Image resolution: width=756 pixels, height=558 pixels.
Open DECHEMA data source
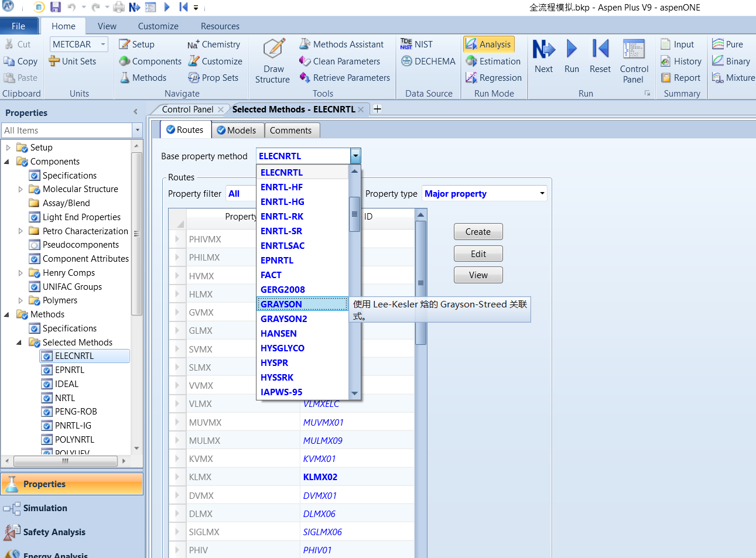(428, 61)
